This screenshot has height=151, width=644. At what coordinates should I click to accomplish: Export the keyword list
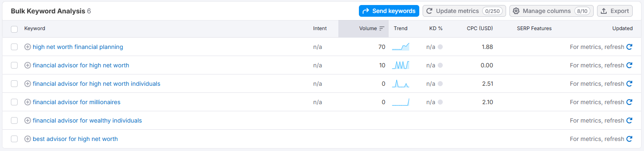(x=615, y=11)
